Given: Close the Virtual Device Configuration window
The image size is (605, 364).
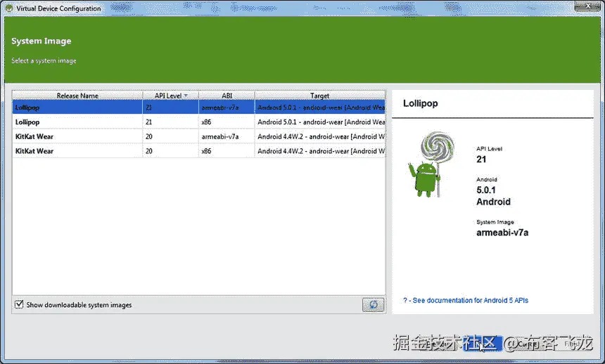Looking at the screenshot, I should pos(588,6).
